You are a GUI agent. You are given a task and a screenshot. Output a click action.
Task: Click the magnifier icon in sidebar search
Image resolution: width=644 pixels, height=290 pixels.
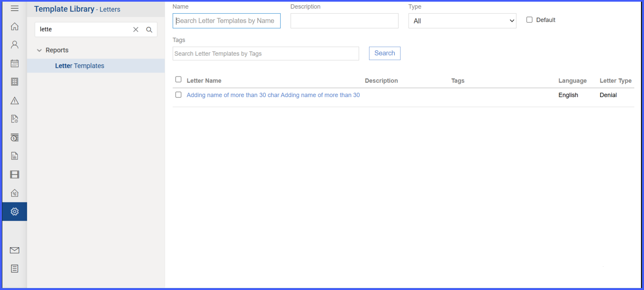click(x=149, y=29)
